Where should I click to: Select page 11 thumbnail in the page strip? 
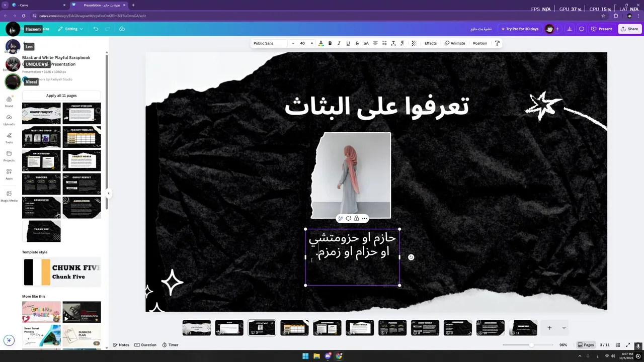[x=523, y=328]
